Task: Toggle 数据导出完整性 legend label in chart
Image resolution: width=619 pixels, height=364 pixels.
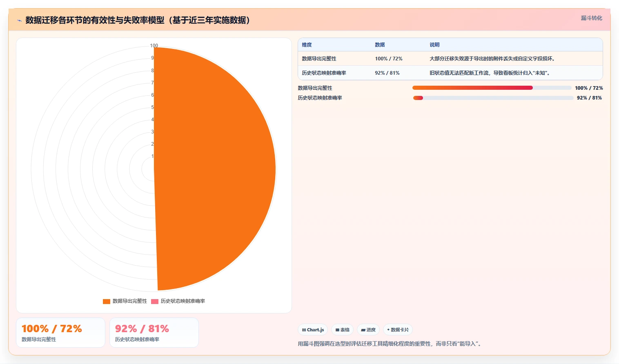Action: coord(130,301)
